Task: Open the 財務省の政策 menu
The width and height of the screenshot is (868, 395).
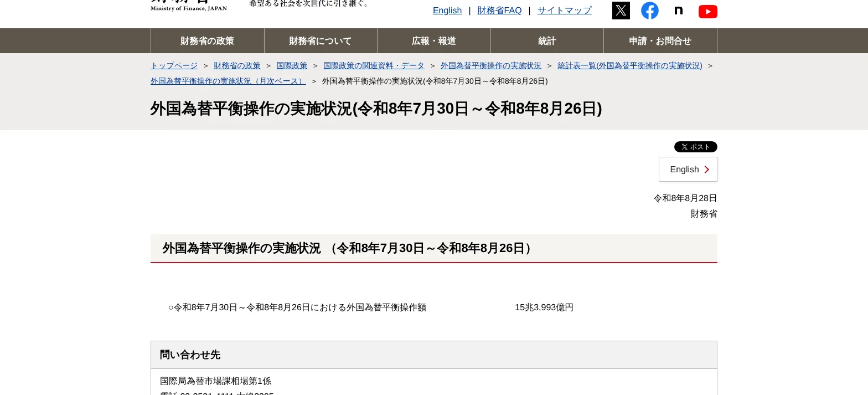Action: pos(208,41)
